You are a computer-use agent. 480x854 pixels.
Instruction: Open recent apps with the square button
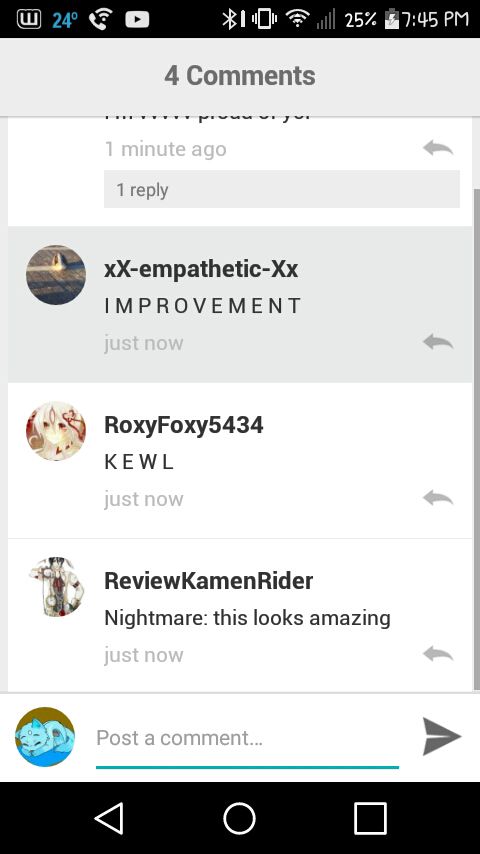pyautogui.click(x=370, y=818)
